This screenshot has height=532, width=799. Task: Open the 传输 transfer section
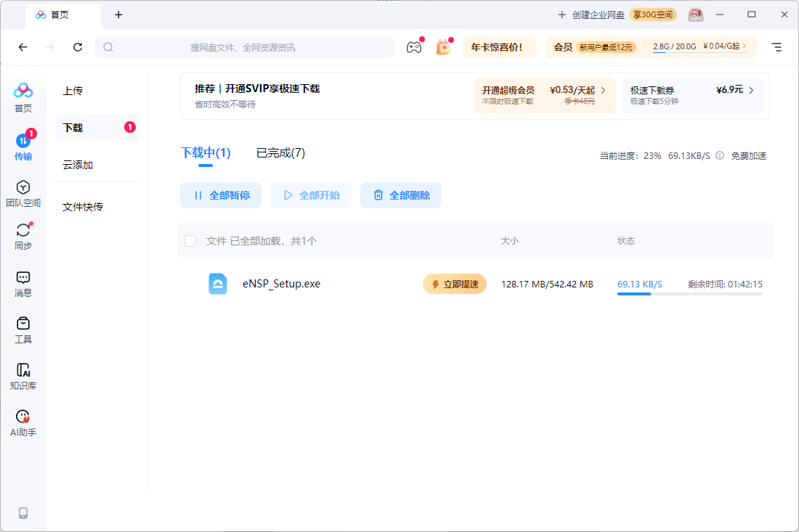[x=23, y=146]
